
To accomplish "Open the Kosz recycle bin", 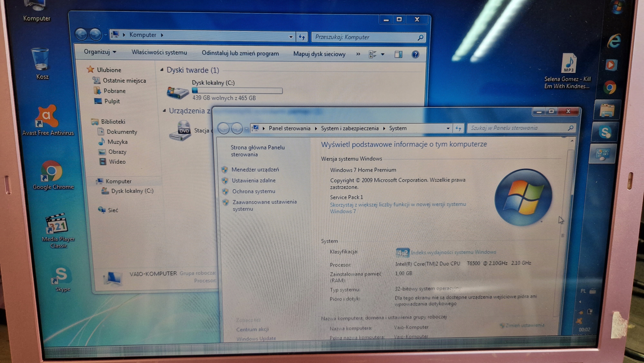I will pos(40,60).
